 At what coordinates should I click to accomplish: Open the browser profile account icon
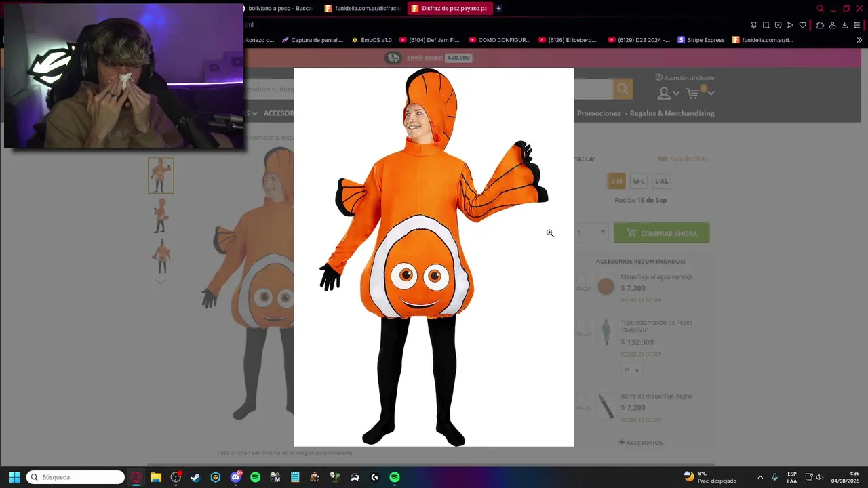[x=832, y=25]
